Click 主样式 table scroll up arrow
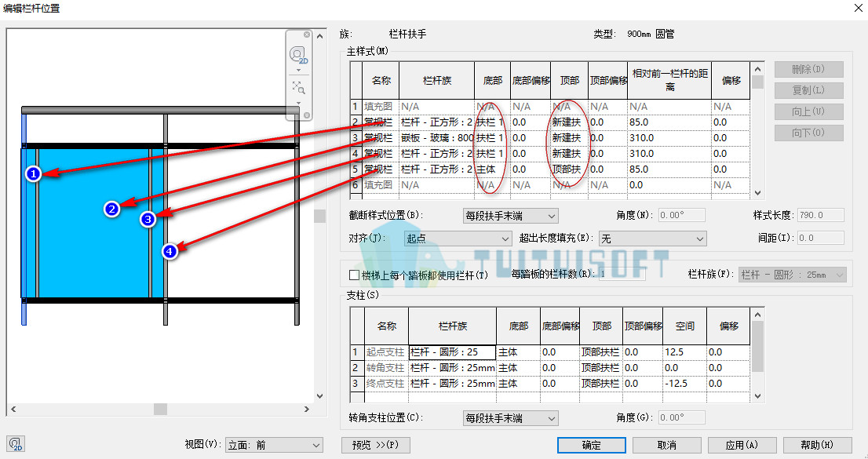868x459 pixels. [x=758, y=69]
